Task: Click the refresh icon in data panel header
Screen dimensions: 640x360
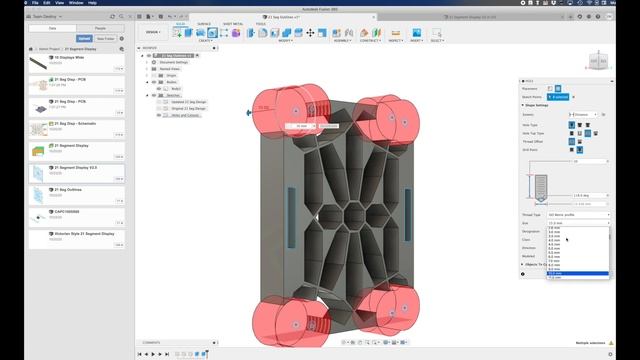Action: (x=113, y=17)
